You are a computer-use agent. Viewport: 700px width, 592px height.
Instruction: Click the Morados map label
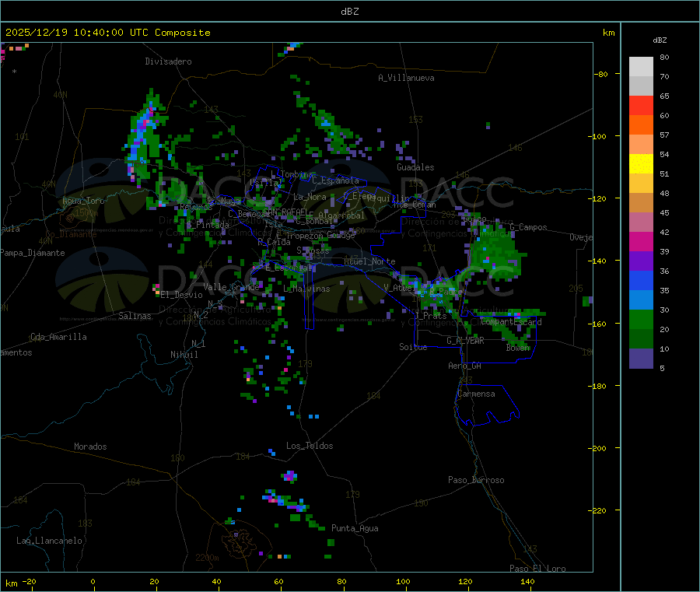tap(90, 447)
